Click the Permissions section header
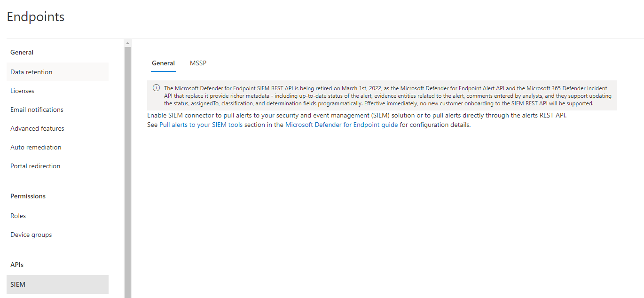This screenshot has width=644, height=298. pos(28,196)
